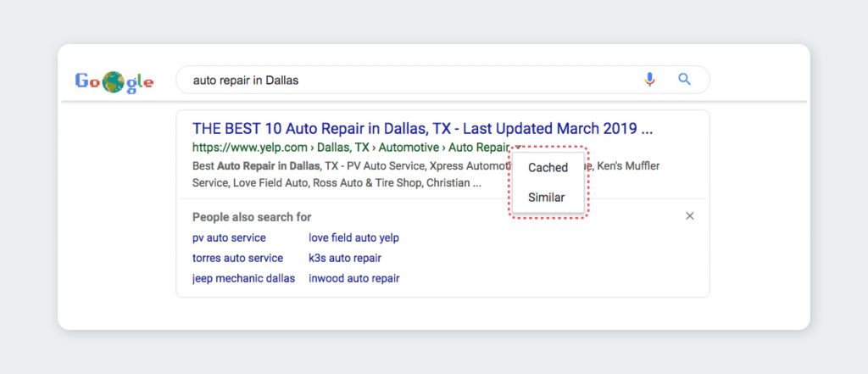The width and height of the screenshot is (868, 374).
Task: Click the 'People also search for' heading
Action: [252, 217]
